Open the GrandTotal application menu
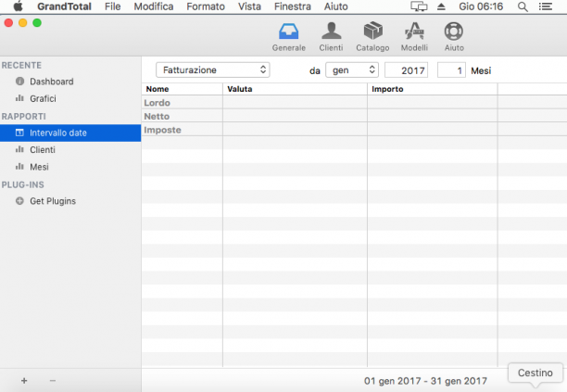The width and height of the screenshot is (567, 392). [64, 6]
